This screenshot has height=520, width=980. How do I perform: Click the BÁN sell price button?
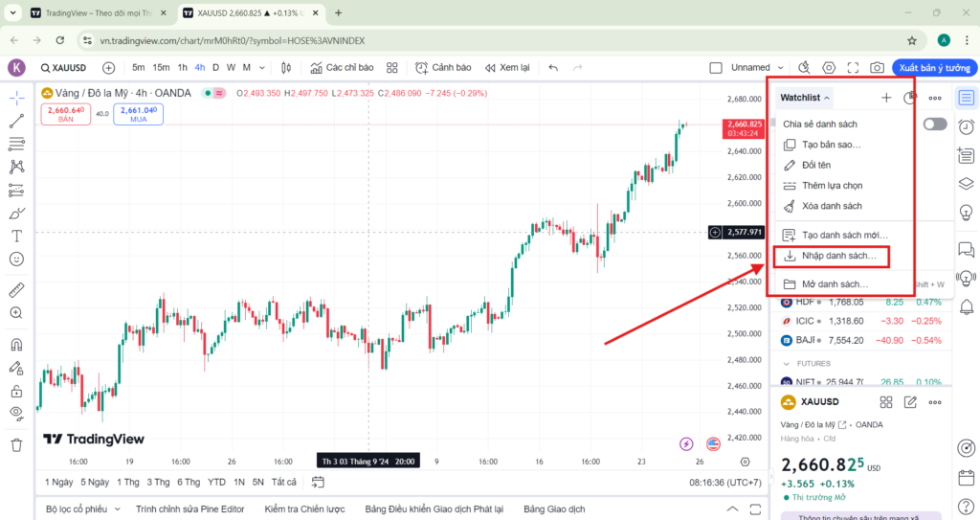point(66,114)
